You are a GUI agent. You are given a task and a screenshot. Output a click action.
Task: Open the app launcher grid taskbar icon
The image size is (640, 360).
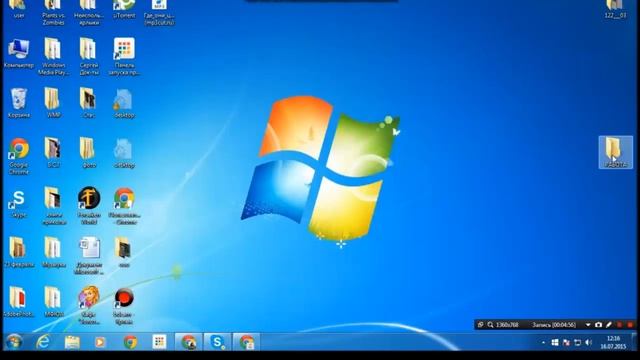point(159,342)
